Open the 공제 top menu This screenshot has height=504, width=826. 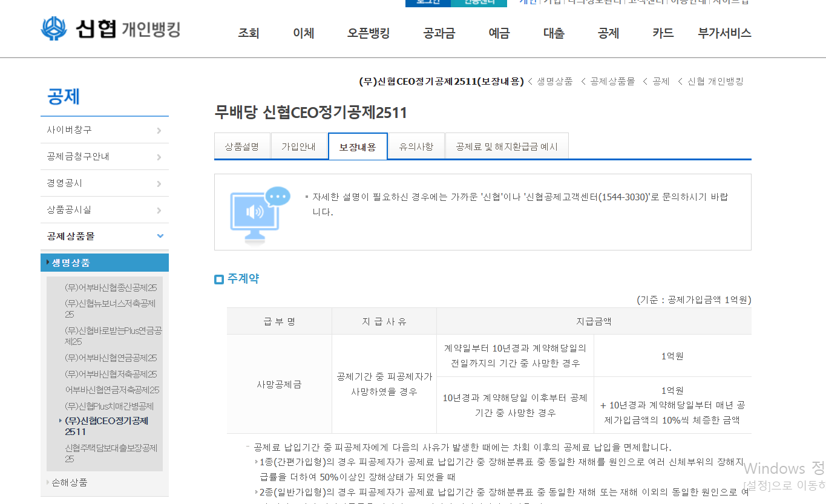click(608, 33)
